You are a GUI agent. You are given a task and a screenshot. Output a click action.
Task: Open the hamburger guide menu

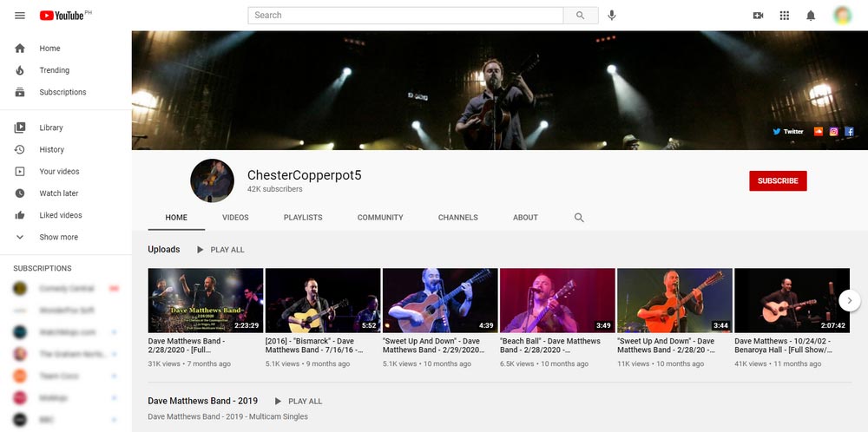20,16
